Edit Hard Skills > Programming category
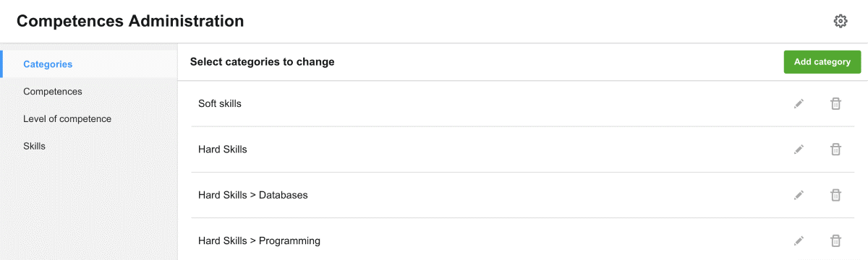The width and height of the screenshot is (868, 260). [799, 240]
